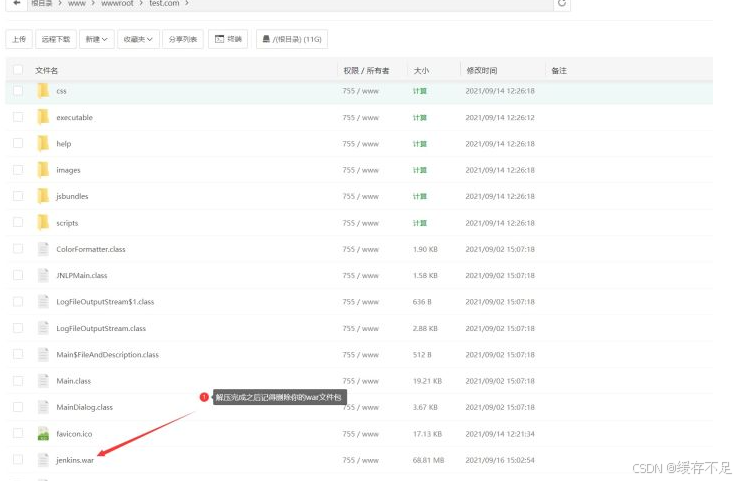Go to www in the breadcrumb path

[x=77, y=3]
